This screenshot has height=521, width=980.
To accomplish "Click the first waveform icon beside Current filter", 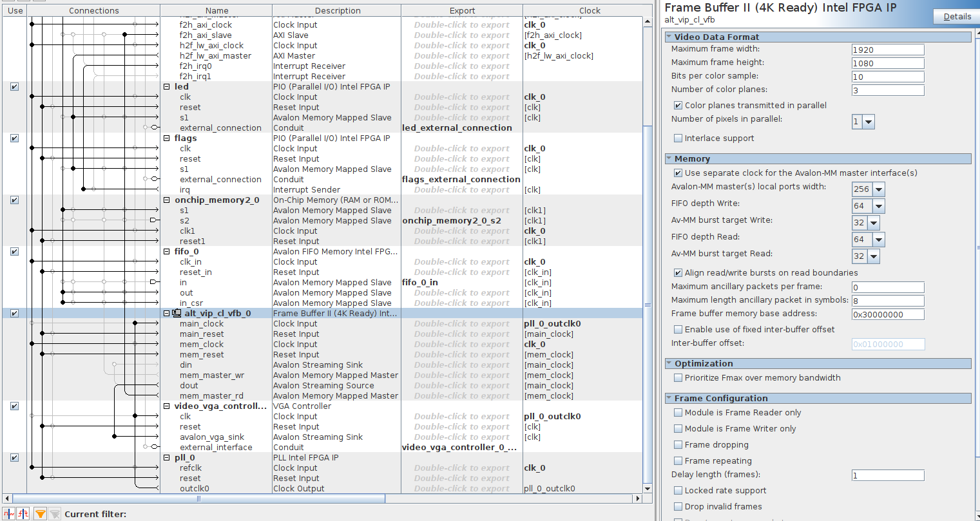I will (x=9, y=514).
